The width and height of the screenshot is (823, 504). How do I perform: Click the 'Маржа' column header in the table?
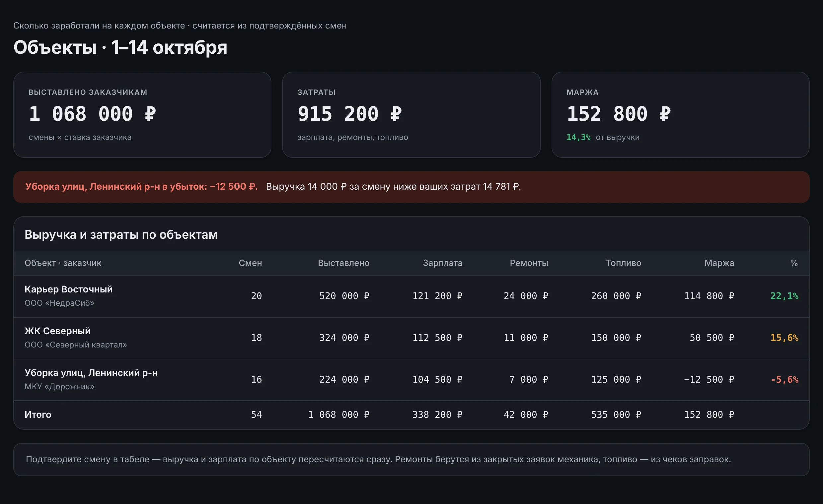pyautogui.click(x=719, y=263)
